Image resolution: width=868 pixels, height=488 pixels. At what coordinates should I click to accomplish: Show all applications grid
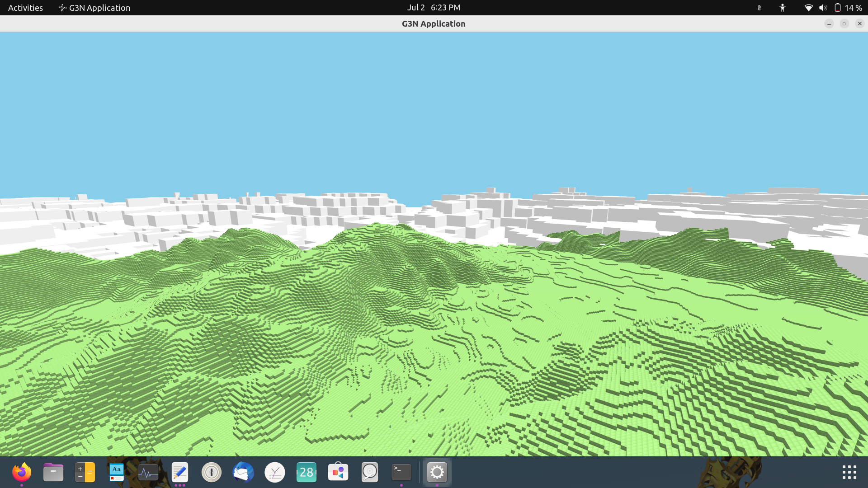point(849,473)
